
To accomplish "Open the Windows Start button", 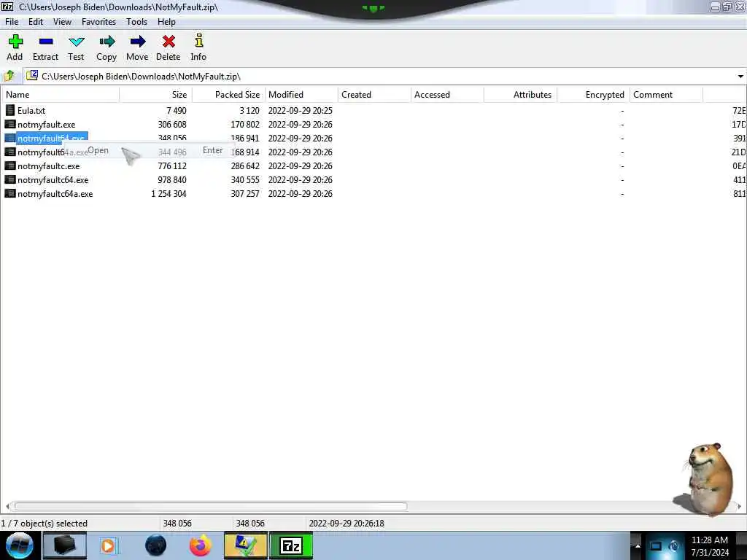I will pyautogui.click(x=20, y=545).
